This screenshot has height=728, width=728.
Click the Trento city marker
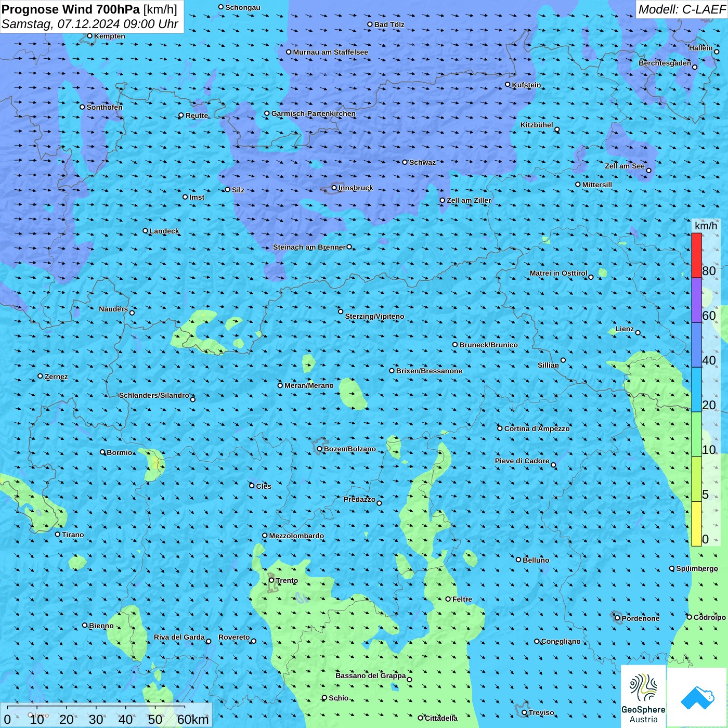pyautogui.click(x=271, y=580)
